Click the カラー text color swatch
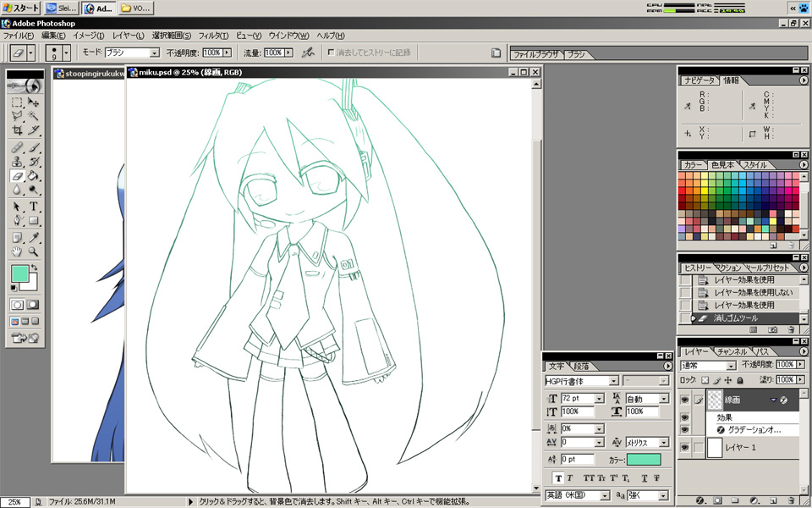 tap(644, 459)
